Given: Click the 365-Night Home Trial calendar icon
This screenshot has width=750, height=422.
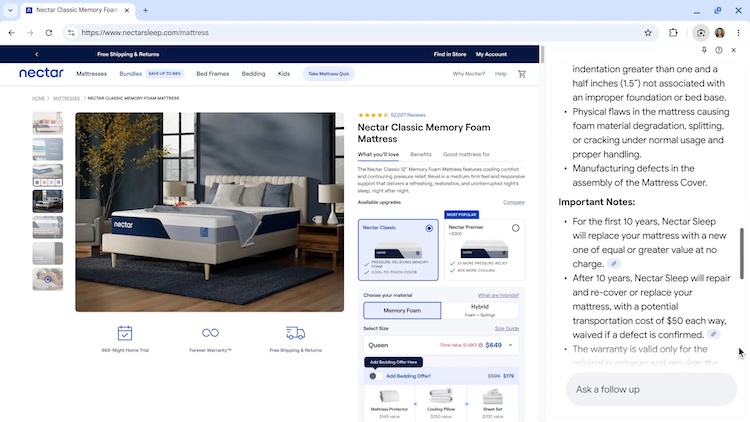Looking at the screenshot, I should click(125, 333).
